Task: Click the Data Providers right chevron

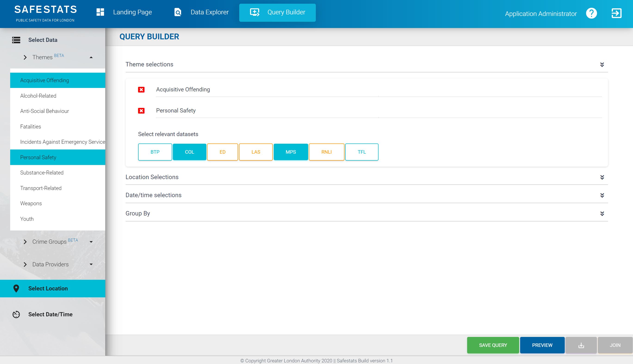Action: point(25,264)
